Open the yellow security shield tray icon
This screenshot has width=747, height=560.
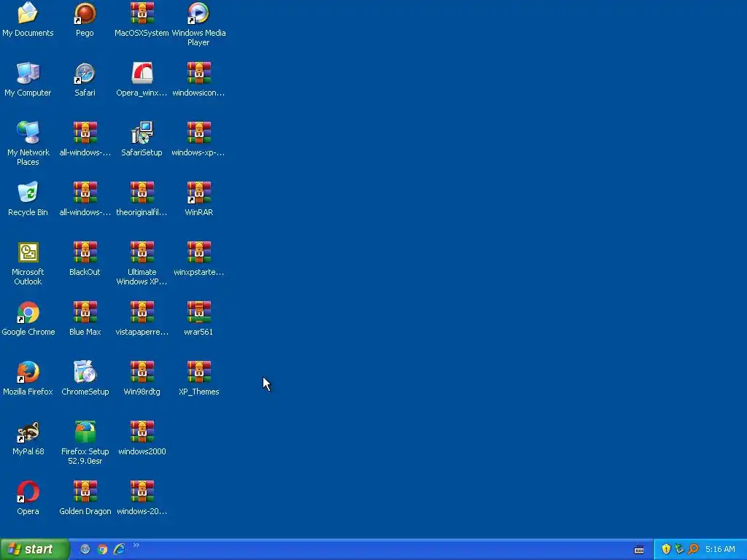point(666,549)
